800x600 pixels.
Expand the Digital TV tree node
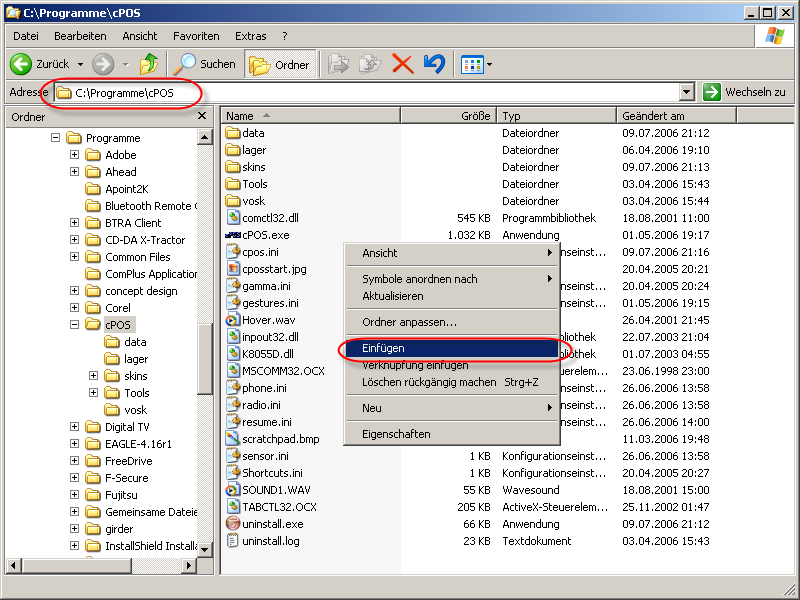pyautogui.click(x=74, y=427)
